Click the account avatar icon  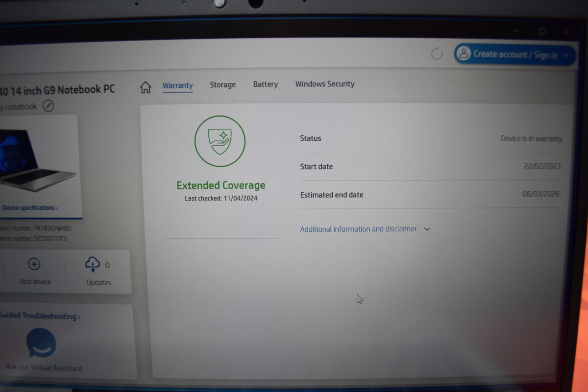click(x=463, y=54)
